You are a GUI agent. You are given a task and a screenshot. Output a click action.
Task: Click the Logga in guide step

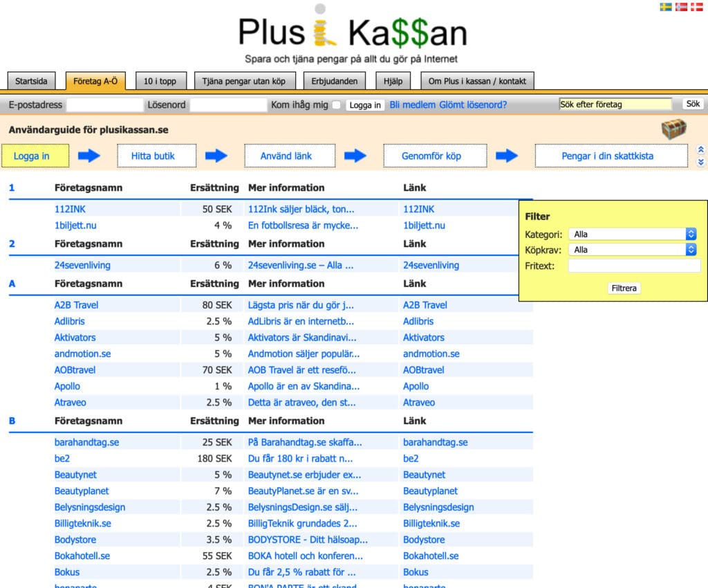(x=35, y=156)
